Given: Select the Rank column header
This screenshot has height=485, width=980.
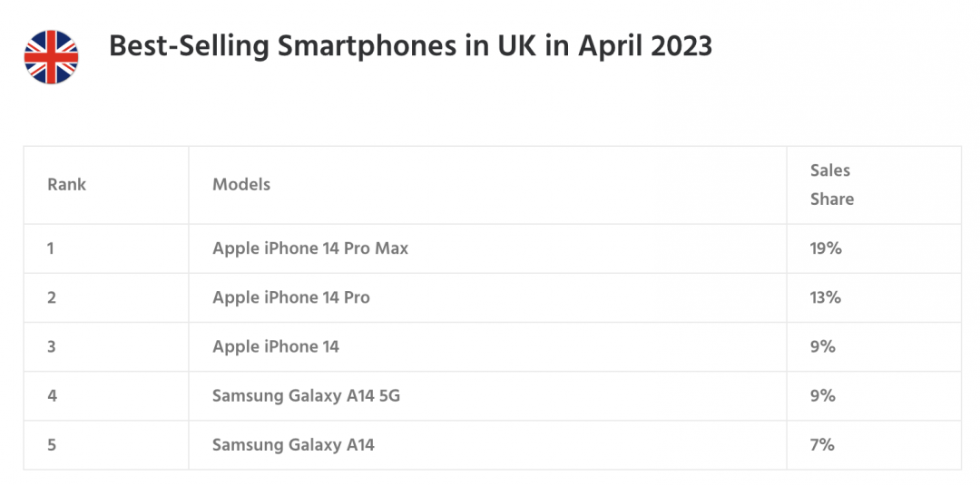Looking at the screenshot, I should (x=67, y=185).
